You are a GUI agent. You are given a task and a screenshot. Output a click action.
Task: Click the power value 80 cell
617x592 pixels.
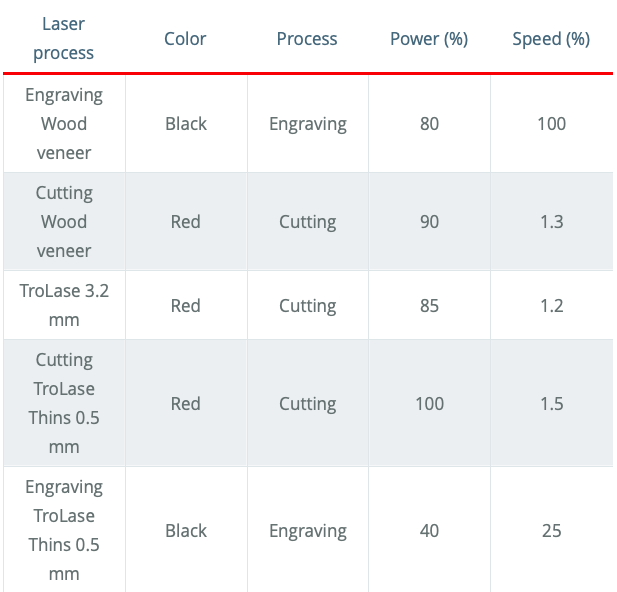pyautogui.click(x=429, y=124)
